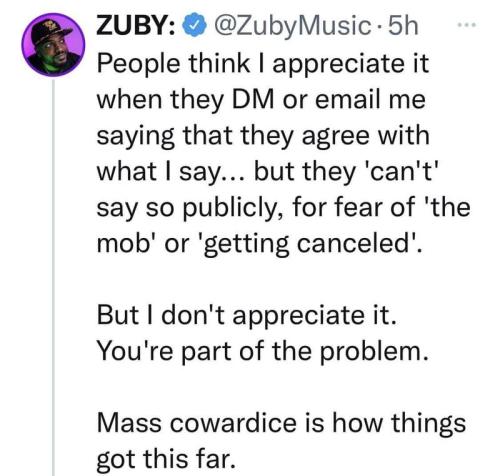
Task: Click the text 'when they DM or email me'
Action: (x=261, y=101)
